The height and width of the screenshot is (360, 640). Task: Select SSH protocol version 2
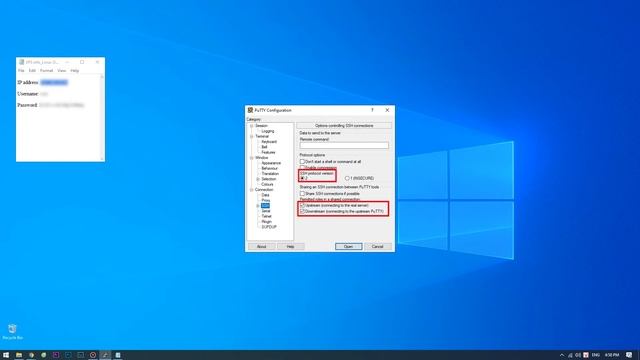click(x=303, y=178)
